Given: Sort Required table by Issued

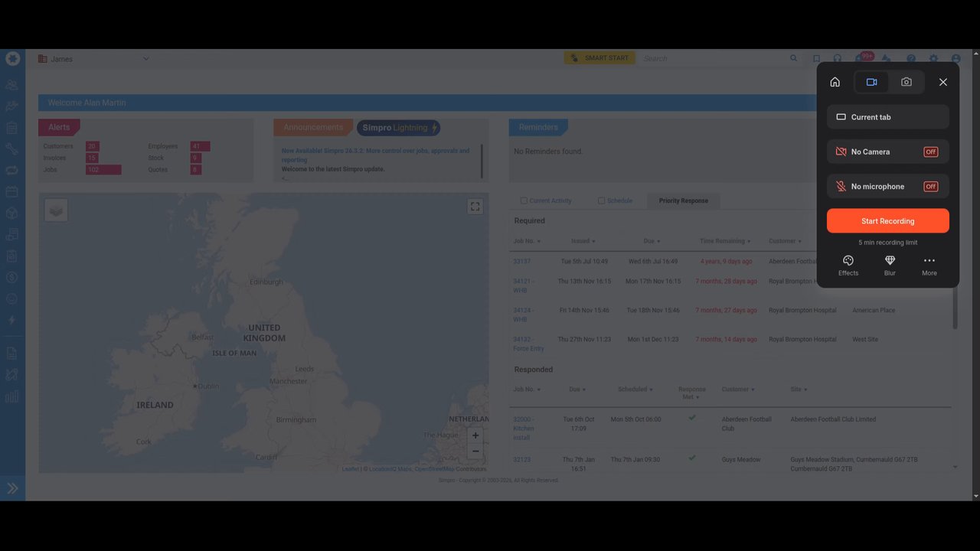Looking at the screenshot, I should coord(583,241).
